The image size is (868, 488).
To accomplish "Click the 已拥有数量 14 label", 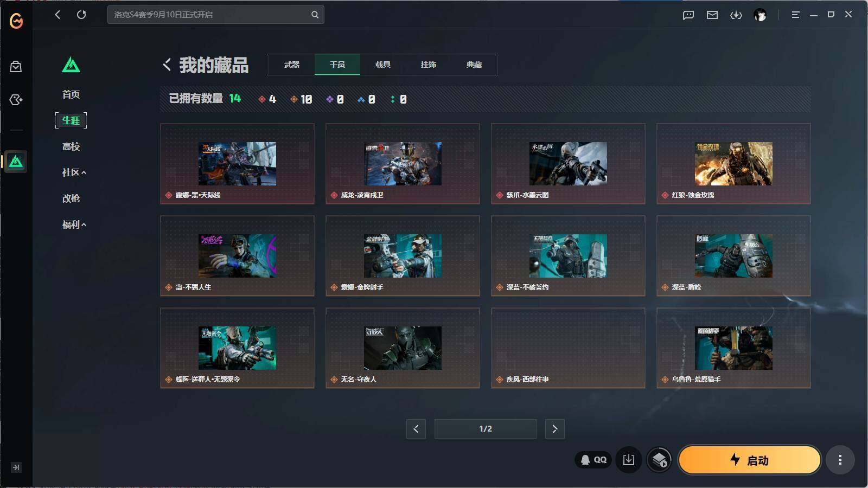I will pos(205,98).
